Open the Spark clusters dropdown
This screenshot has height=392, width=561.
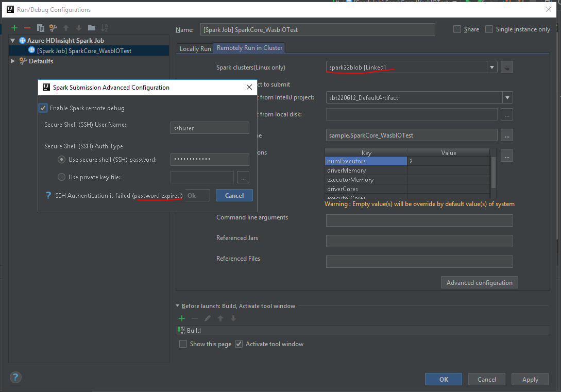491,67
